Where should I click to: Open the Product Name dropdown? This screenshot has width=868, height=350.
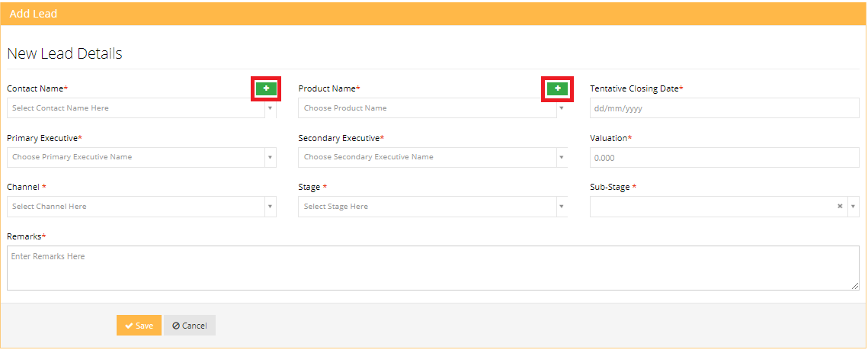[x=427, y=108]
